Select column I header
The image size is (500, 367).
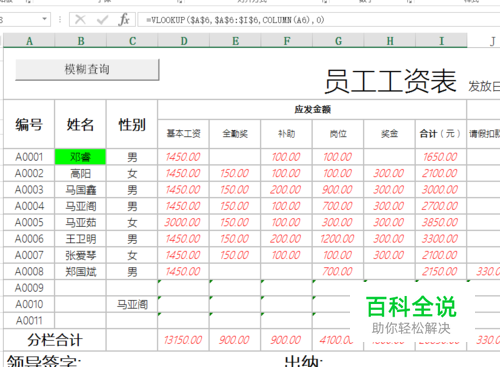(x=441, y=41)
